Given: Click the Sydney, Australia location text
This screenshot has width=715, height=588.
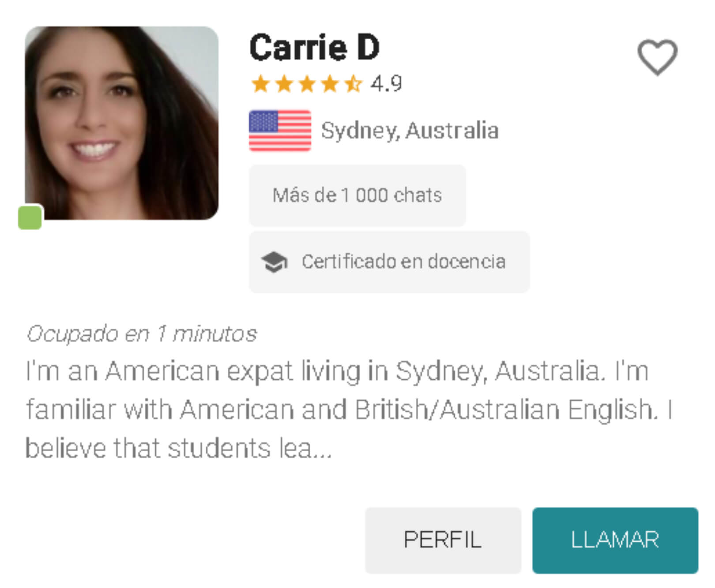Looking at the screenshot, I should tap(410, 131).
